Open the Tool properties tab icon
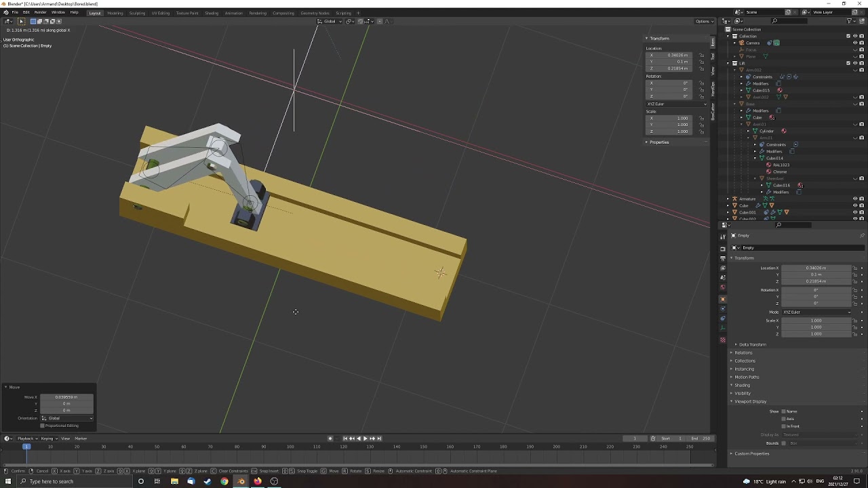 click(x=723, y=237)
